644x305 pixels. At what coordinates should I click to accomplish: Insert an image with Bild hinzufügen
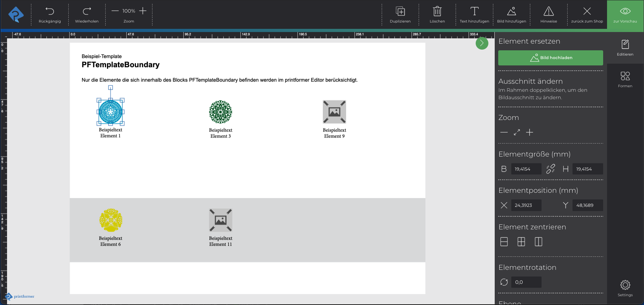click(x=511, y=12)
